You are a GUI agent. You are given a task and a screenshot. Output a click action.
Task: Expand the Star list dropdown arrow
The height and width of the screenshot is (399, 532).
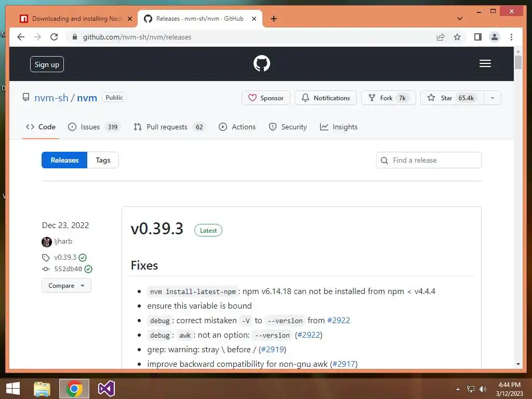pyautogui.click(x=493, y=98)
